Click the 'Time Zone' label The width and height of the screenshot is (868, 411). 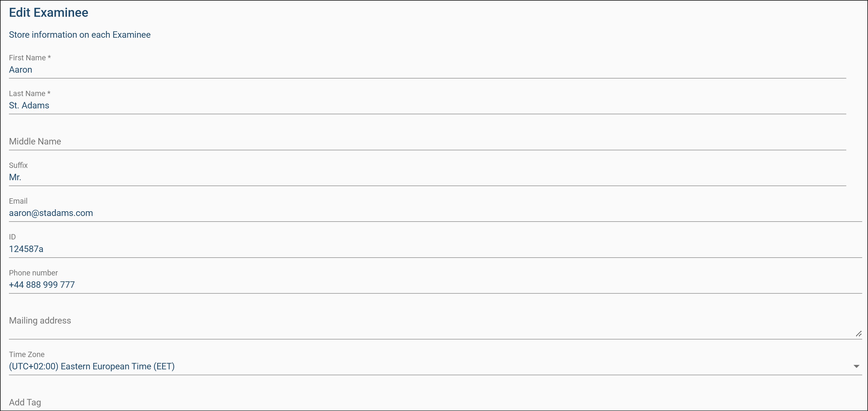27,354
